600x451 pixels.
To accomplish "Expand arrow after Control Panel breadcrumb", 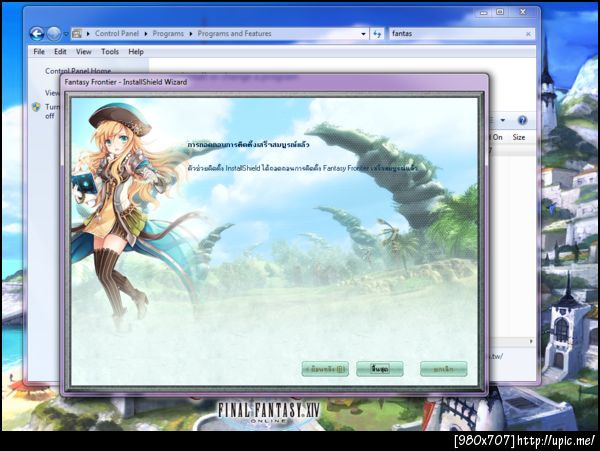I will (x=146, y=34).
